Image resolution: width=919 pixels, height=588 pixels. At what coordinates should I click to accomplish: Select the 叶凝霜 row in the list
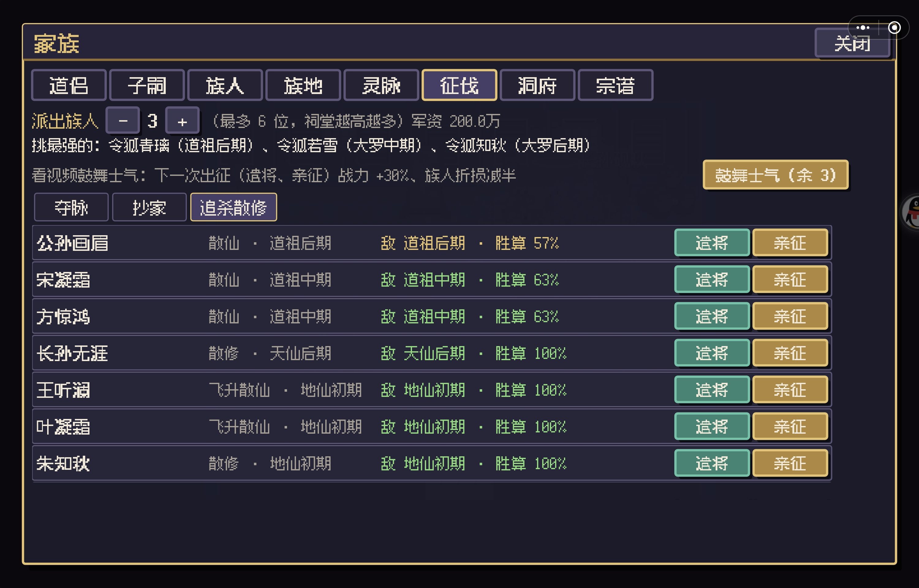tap(432, 427)
